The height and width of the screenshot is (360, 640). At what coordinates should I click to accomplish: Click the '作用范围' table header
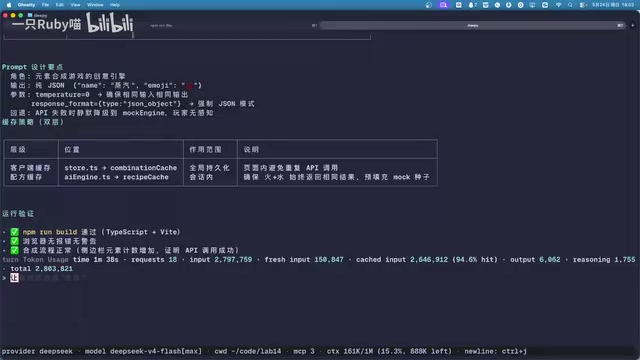click(205, 149)
